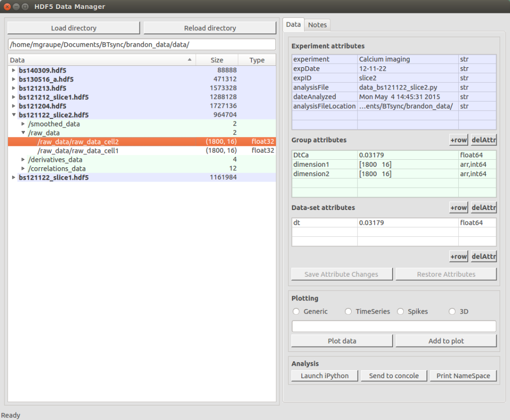510x420 pixels.
Task: Switch to the Notes tab
Action: pos(317,25)
